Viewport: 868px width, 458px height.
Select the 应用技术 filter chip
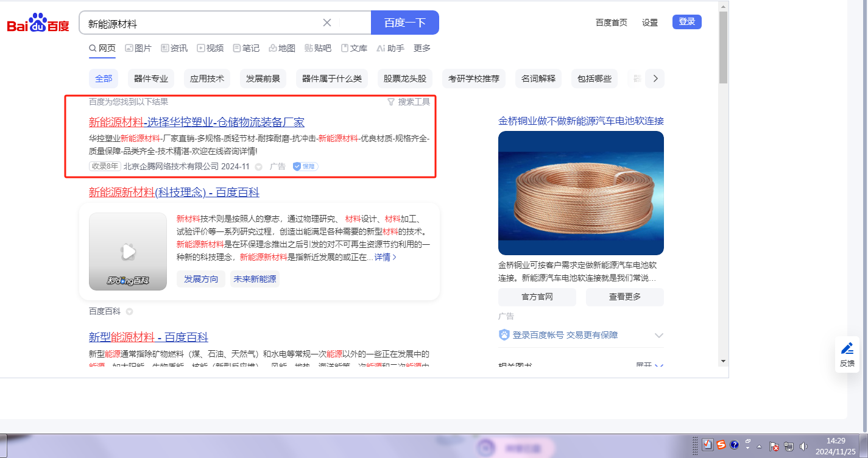207,79
